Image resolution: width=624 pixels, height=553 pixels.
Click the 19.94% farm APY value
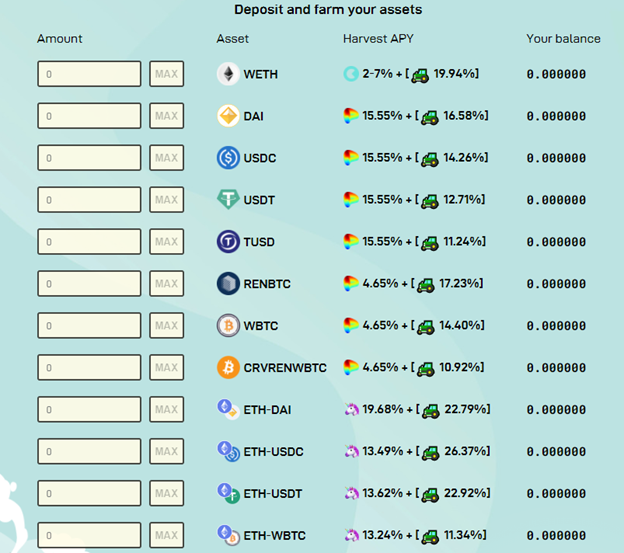coord(452,74)
